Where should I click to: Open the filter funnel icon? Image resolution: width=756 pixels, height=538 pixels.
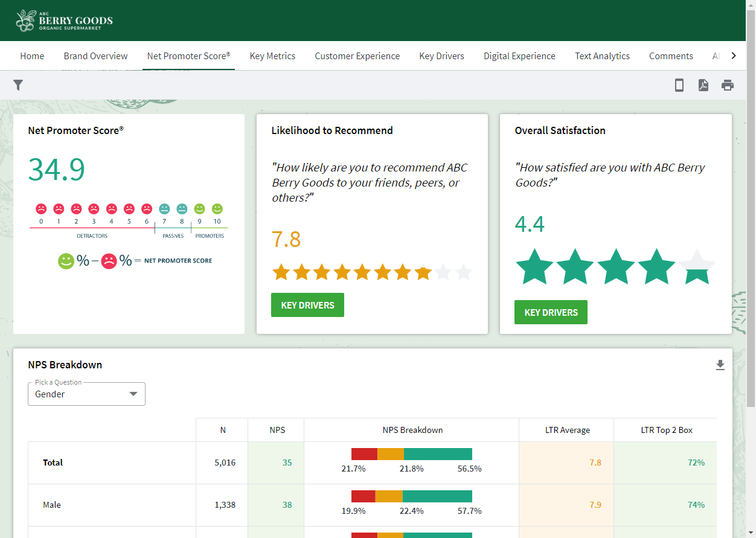pyautogui.click(x=18, y=85)
